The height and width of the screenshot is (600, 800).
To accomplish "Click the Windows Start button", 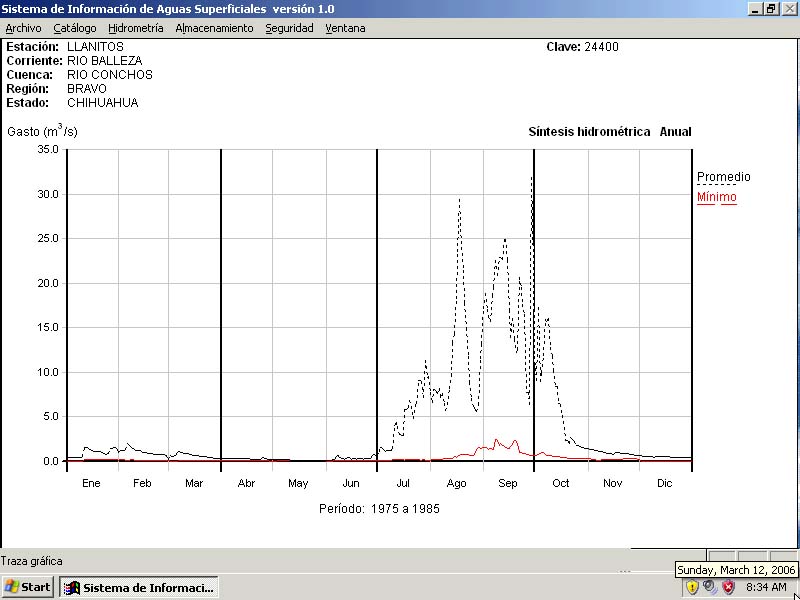I will [28, 587].
